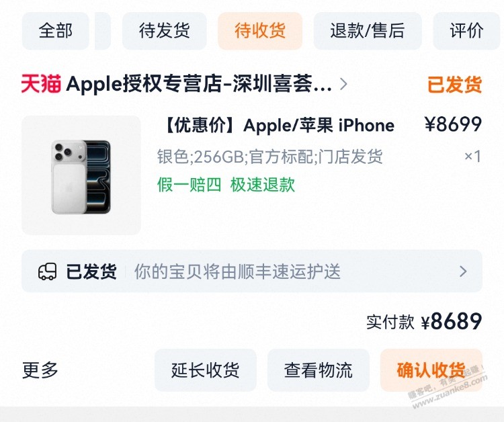The height and width of the screenshot is (422, 504).
Task: Open 【优惠价】Apple/苹果 iPhone product title
Action: click(278, 125)
